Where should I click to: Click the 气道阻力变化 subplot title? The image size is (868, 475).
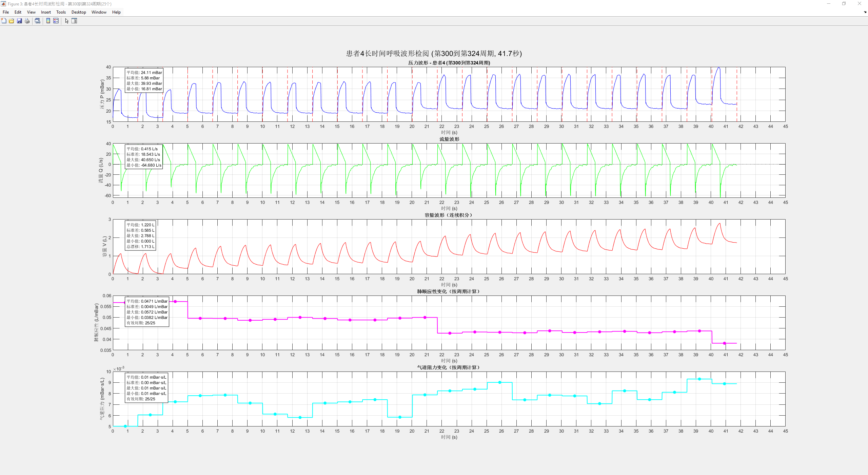coord(449,367)
